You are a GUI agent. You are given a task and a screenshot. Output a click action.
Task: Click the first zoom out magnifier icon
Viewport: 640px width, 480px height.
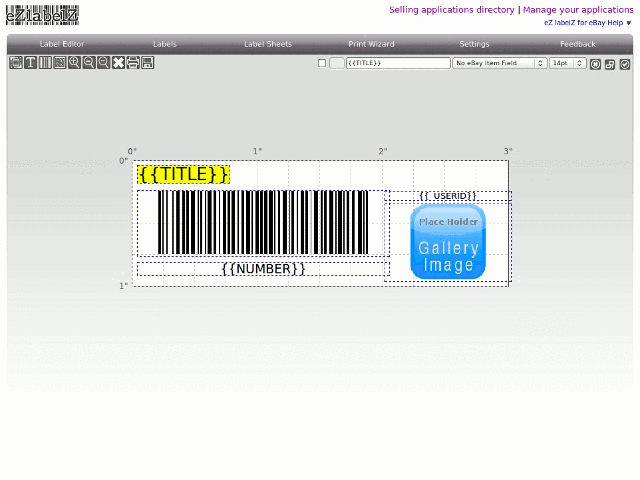click(x=89, y=63)
